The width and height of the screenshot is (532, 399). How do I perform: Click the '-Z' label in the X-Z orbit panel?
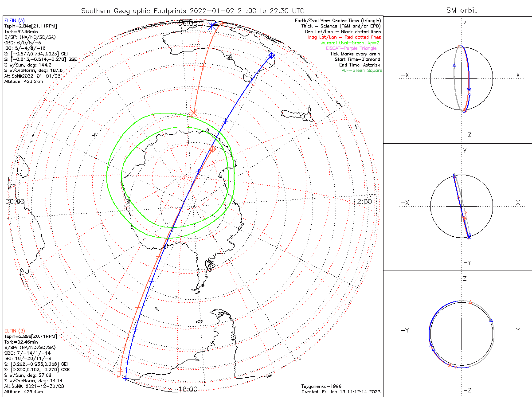(x=467, y=135)
